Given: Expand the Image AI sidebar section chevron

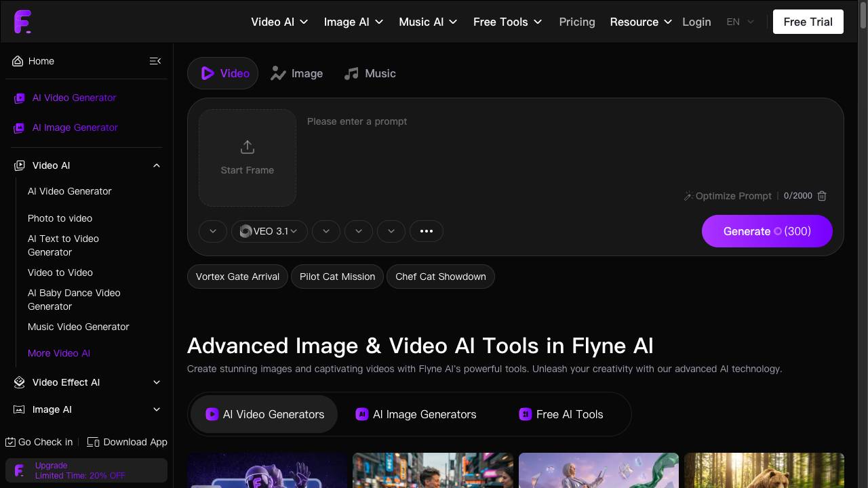Looking at the screenshot, I should tap(157, 409).
